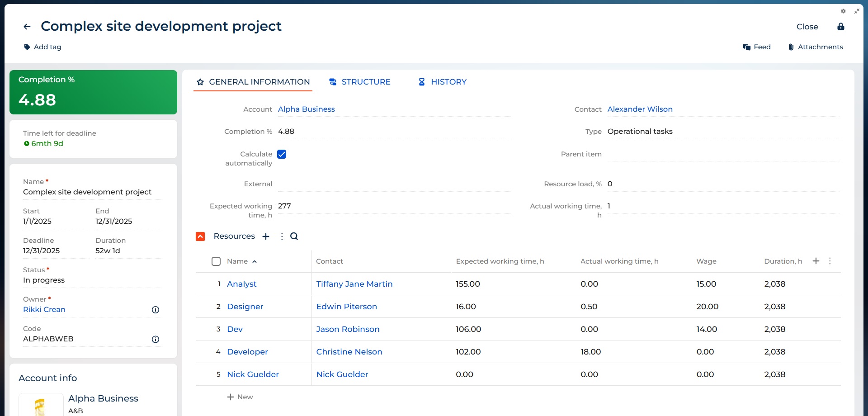Click the lock icon beside Close
Screen dimensions: 868x416
[841, 27]
